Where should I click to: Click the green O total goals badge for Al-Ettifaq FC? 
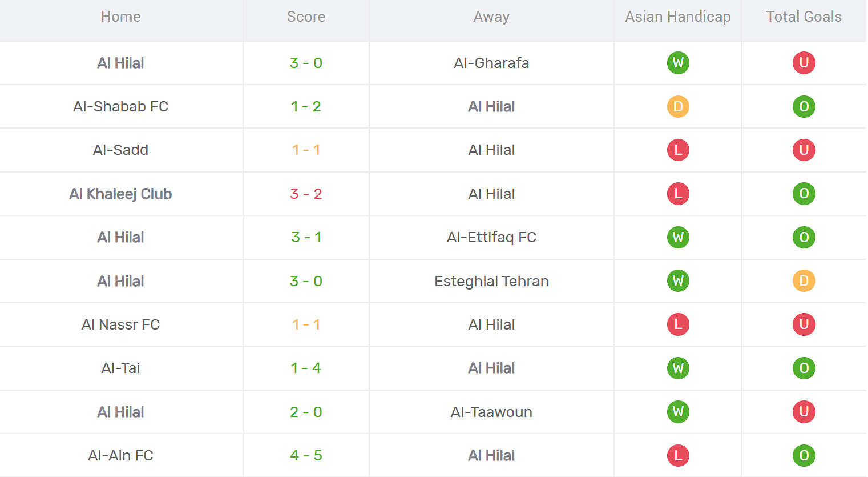click(804, 237)
